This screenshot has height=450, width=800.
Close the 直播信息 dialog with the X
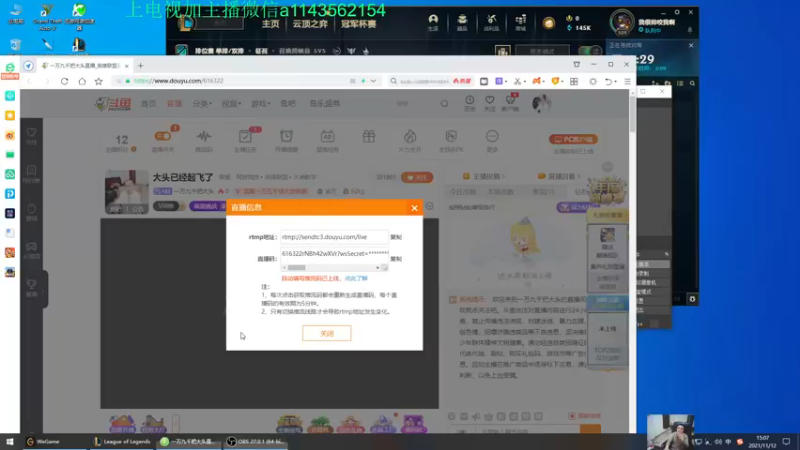[x=414, y=208]
